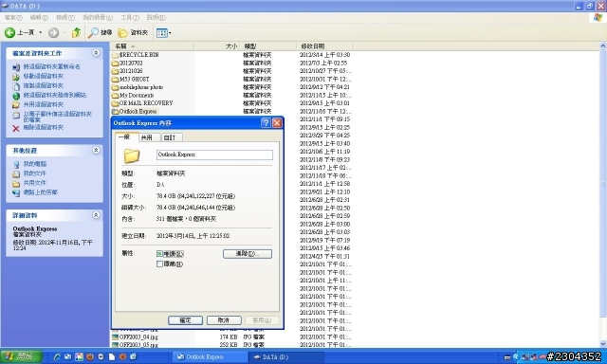Screen dimensions: 607x364
Task: Switch to Outlook Express taskbar button
Action: (x=211, y=357)
